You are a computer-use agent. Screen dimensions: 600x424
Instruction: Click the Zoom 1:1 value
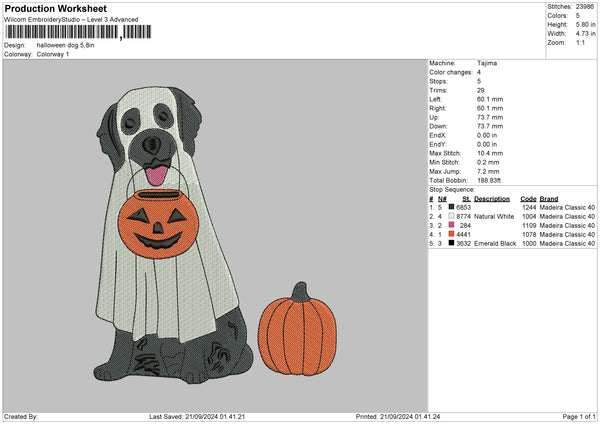tap(583, 42)
